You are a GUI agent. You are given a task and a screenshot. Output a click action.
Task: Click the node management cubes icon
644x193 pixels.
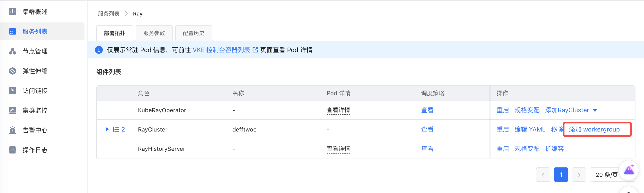pos(13,51)
